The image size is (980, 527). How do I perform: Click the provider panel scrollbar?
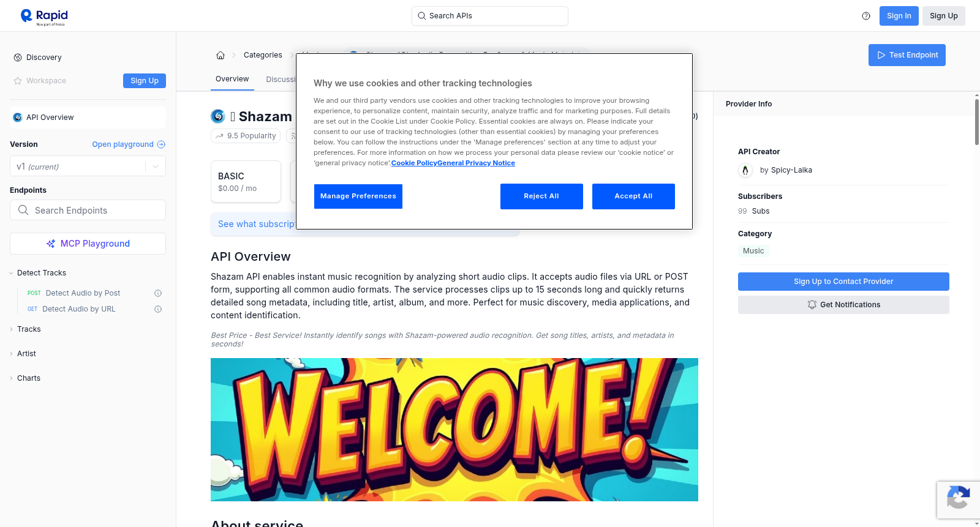pyautogui.click(x=976, y=122)
